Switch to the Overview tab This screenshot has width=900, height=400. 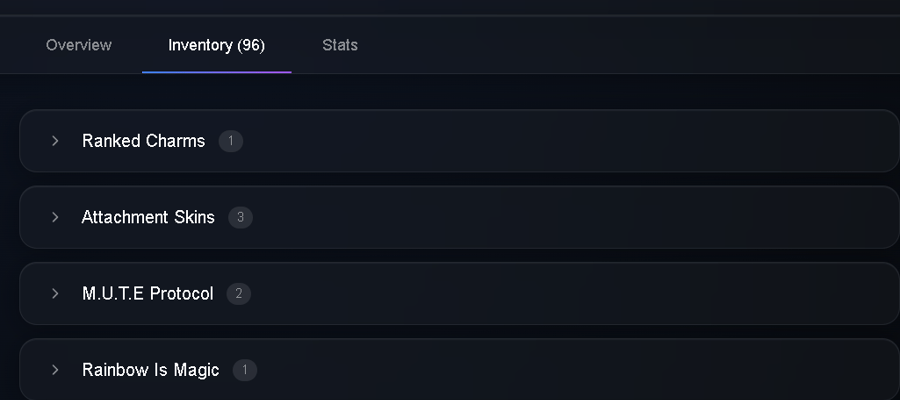point(79,45)
